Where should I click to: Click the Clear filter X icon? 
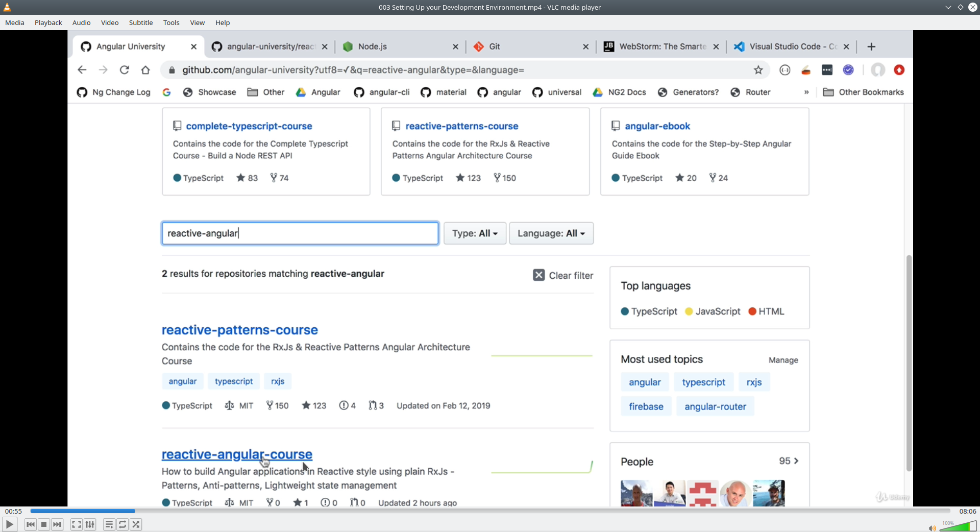[x=538, y=275]
